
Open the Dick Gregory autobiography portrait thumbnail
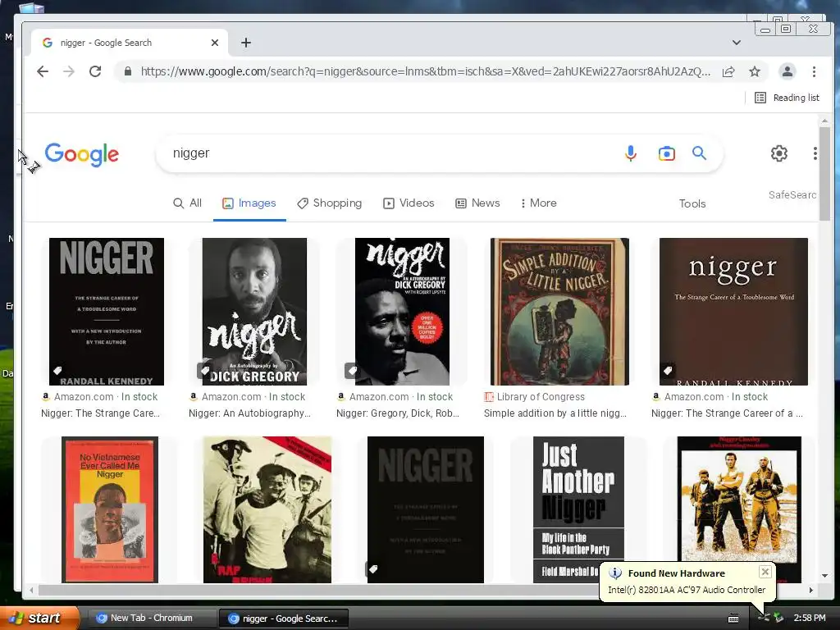pos(254,311)
